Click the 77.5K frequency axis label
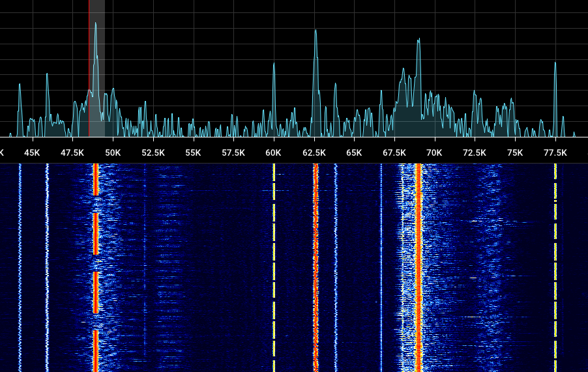 pyautogui.click(x=555, y=153)
